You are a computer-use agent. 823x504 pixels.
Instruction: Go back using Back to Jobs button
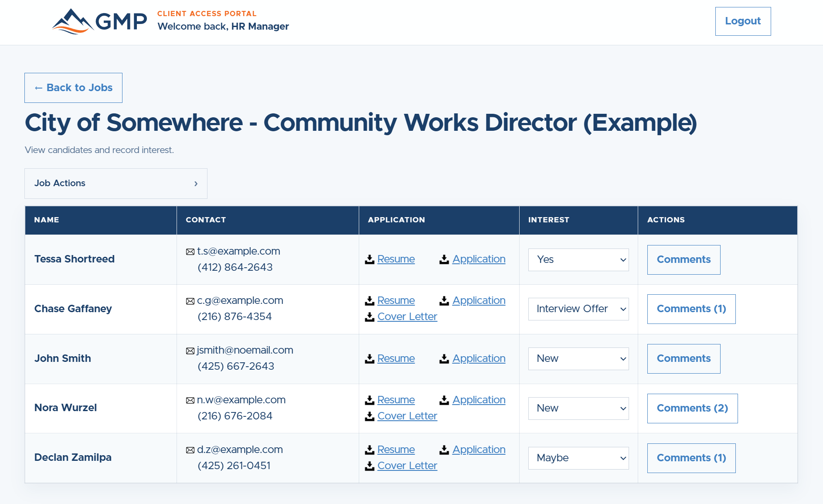tap(73, 88)
